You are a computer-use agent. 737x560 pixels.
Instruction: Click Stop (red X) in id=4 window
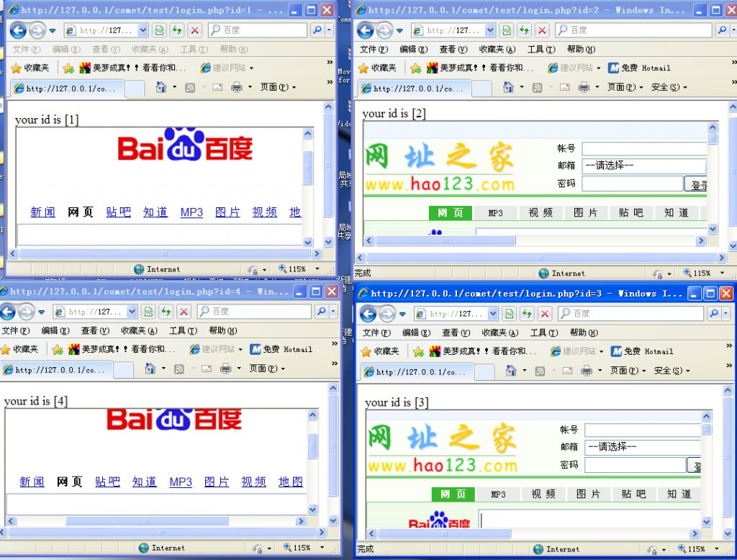(x=184, y=312)
